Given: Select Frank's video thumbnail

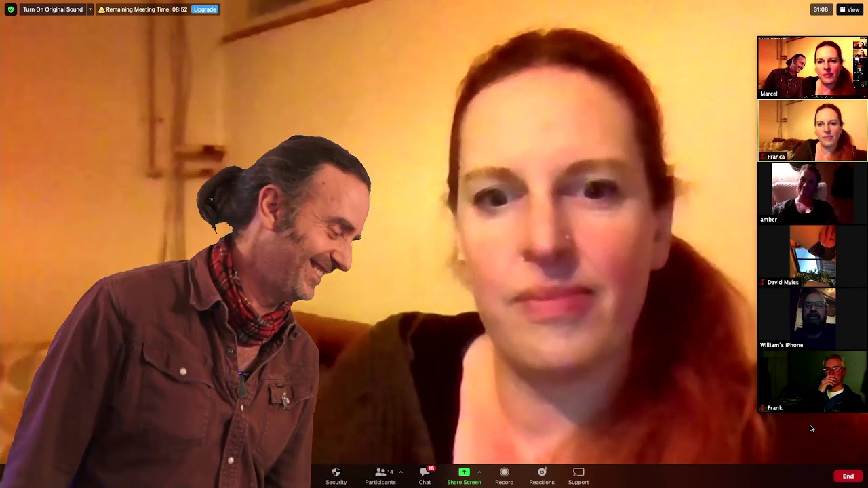Looking at the screenshot, I should [x=812, y=382].
